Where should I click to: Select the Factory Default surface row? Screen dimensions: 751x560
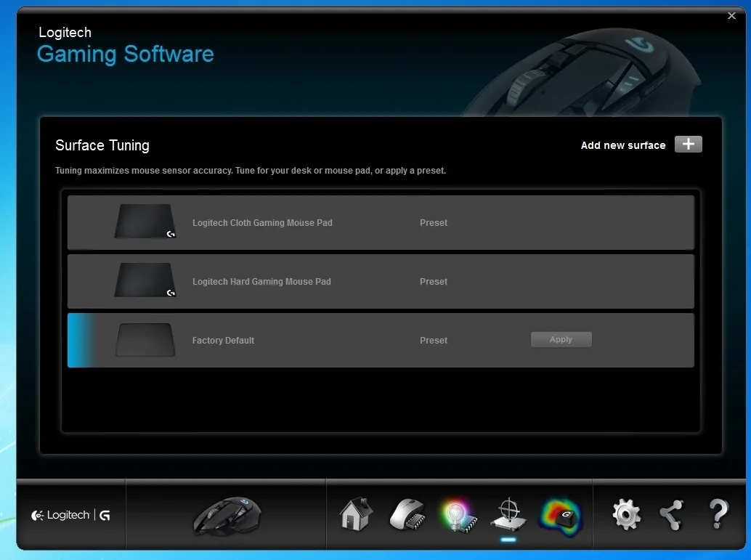pos(381,340)
